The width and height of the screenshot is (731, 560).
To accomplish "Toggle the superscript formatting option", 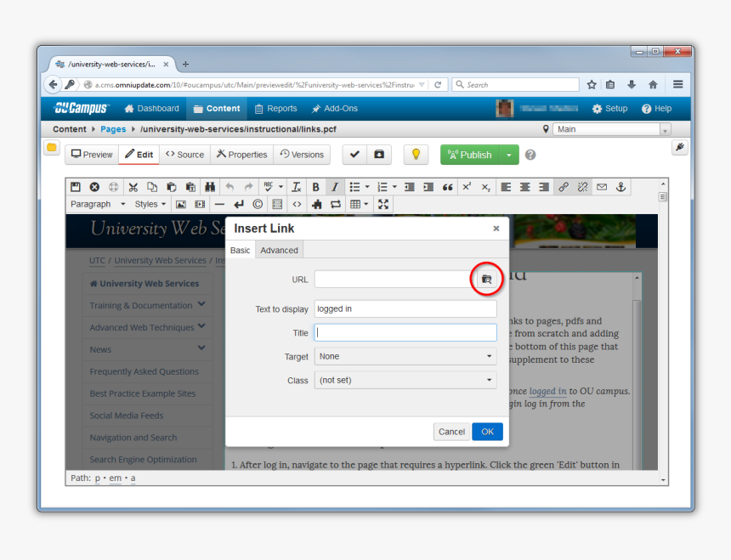I will (465, 187).
